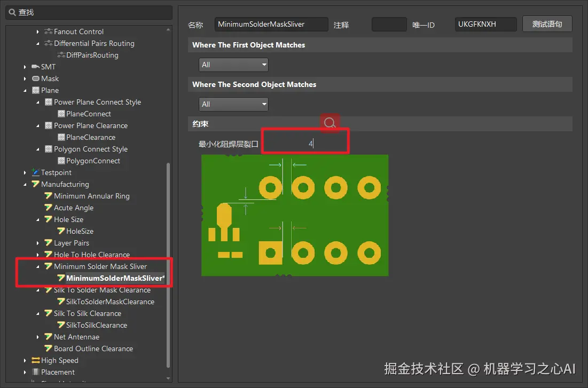Screen dimensions: 588x388
Task: Click the Power Plane Clearance icon
Action: coord(49,125)
